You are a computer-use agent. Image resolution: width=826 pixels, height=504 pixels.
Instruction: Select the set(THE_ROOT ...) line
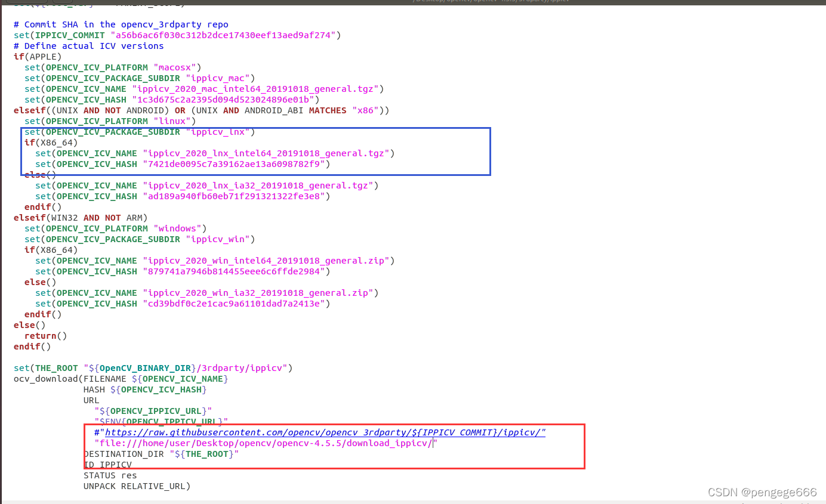(153, 368)
